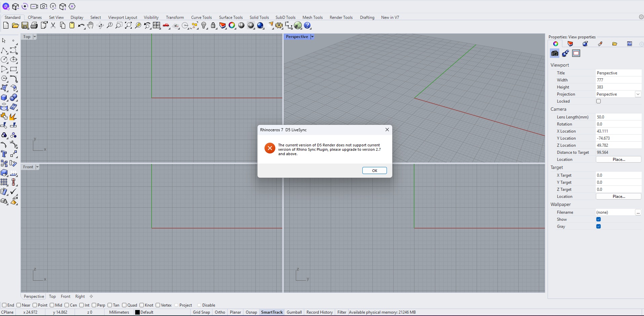Click the camera icon in Properties panel
Image resolution: width=644 pixels, height=316 pixels.
(555, 53)
